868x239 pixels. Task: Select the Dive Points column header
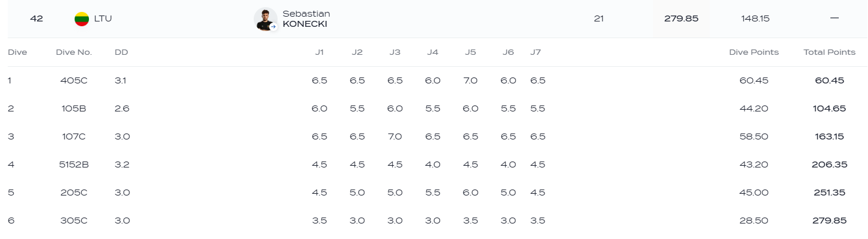pyautogui.click(x=753, y=52)
